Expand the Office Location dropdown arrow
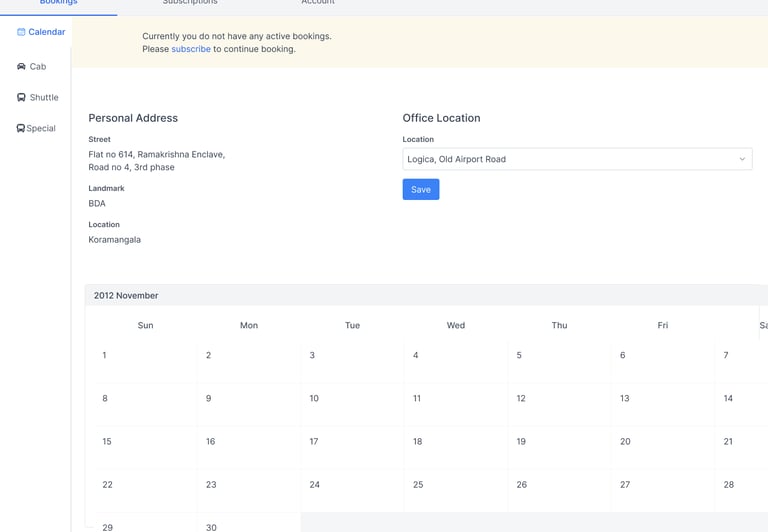The width and height of the screenshot is (768, 532). 742,159
